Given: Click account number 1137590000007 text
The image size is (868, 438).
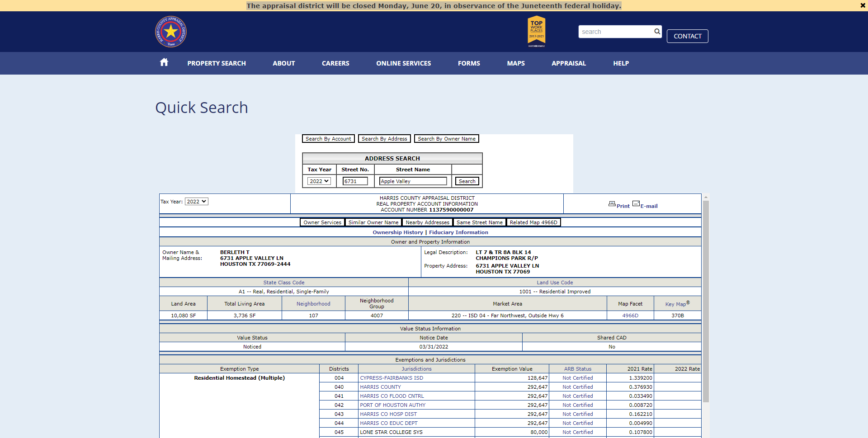Looking at the screenshot, I should pos(451,210).
